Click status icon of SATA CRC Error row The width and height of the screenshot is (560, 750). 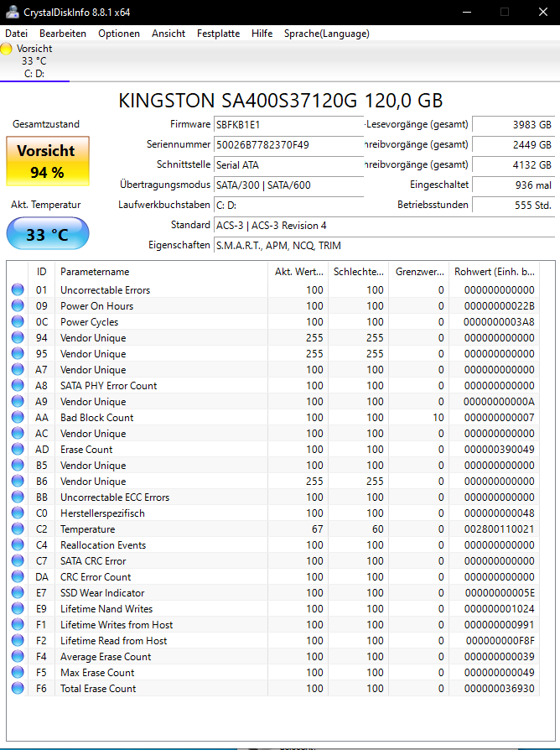pyautogui.click(x=18, y=560)
